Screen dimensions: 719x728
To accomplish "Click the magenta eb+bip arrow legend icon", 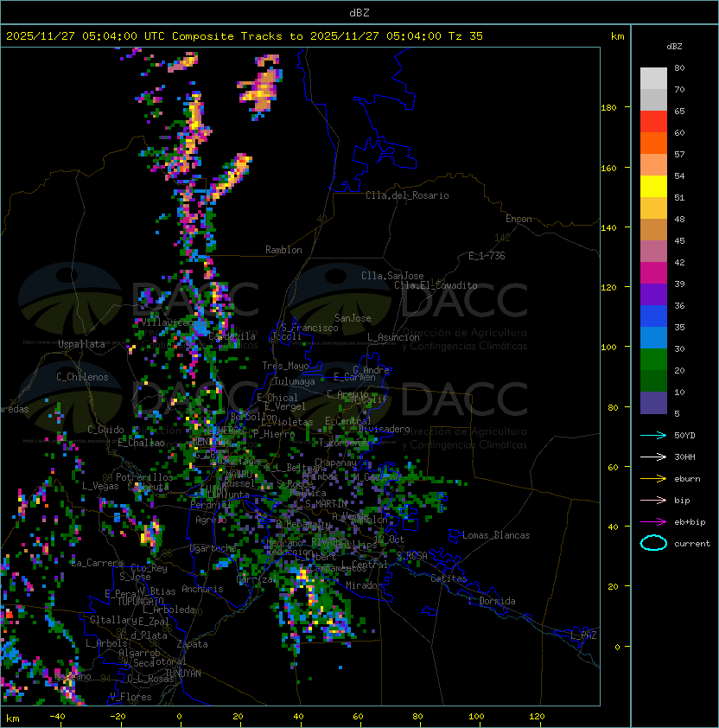I will click(x=653, y=522).
